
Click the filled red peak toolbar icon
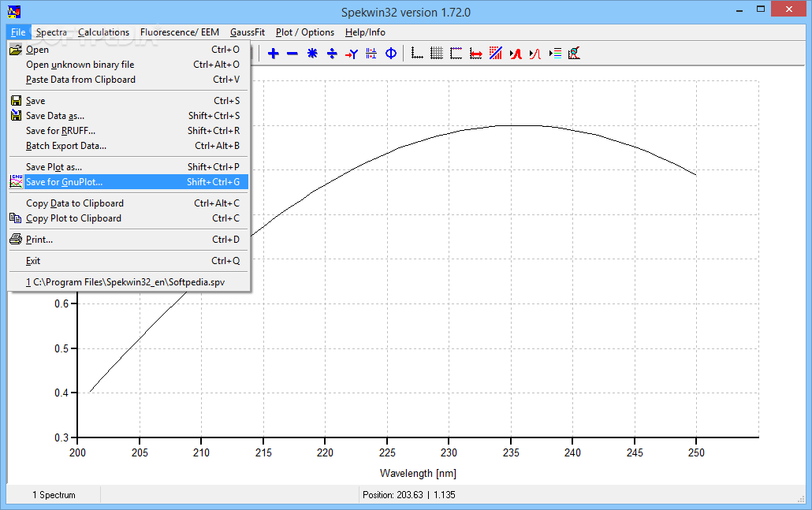(x=516, y=54)
